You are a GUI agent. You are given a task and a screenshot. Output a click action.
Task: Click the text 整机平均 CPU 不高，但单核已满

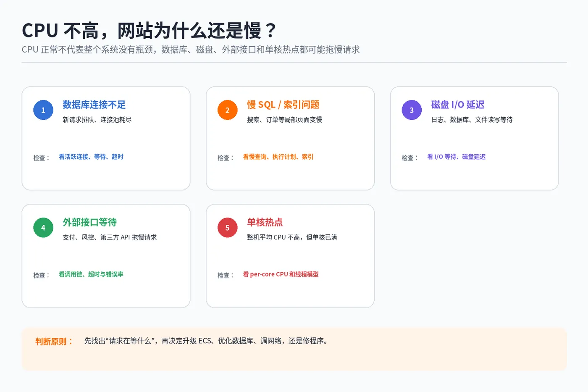(x=292, y=237)
